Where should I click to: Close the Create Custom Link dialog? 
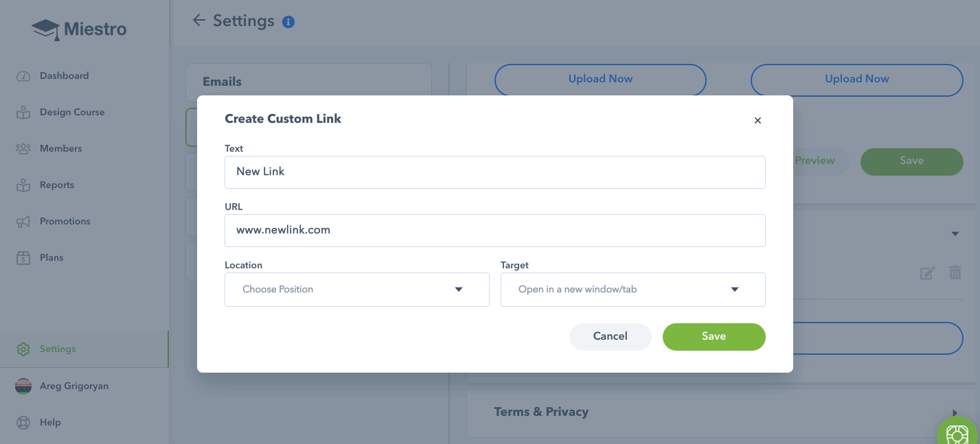[757, 121]
